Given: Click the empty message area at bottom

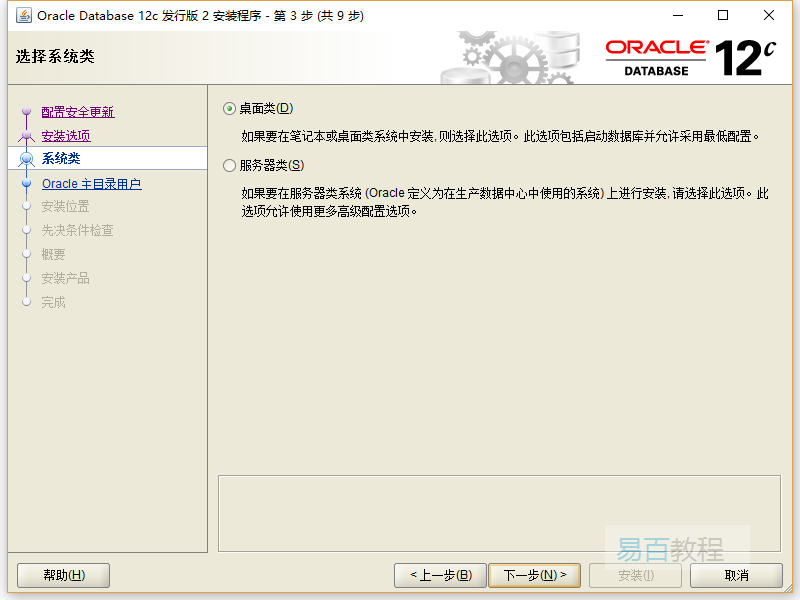Looking at the screenshot, I should pos(498,512).
